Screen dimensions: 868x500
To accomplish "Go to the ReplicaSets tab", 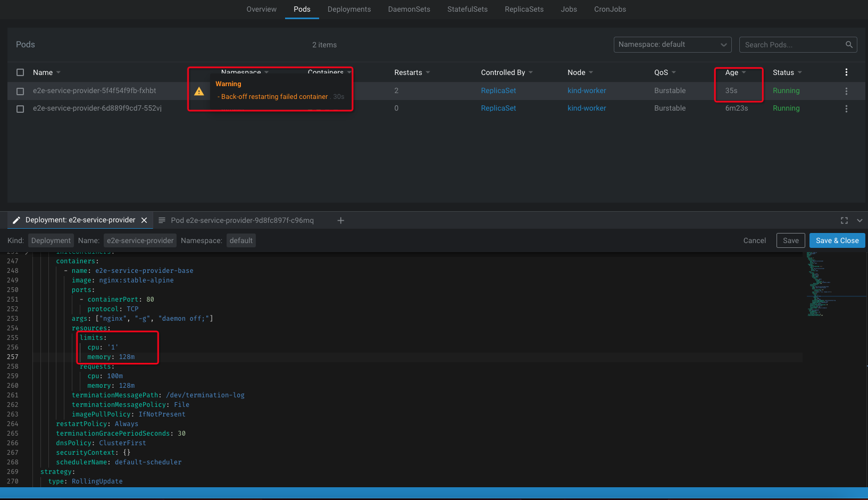I will 524,9.
